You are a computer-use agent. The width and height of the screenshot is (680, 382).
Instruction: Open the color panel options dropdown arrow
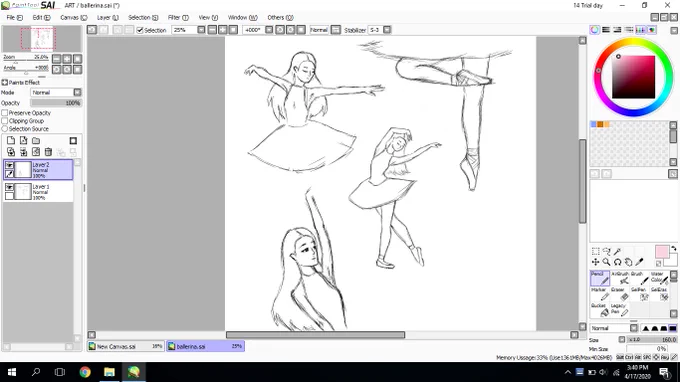[674, 30]
